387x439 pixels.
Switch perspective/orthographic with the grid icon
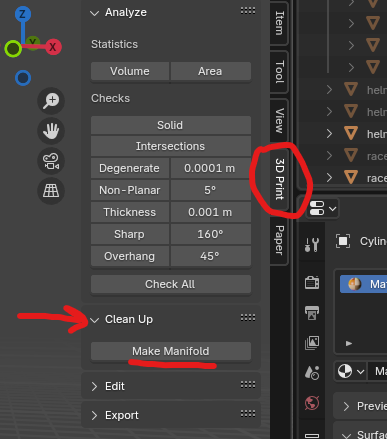[51, 191]
